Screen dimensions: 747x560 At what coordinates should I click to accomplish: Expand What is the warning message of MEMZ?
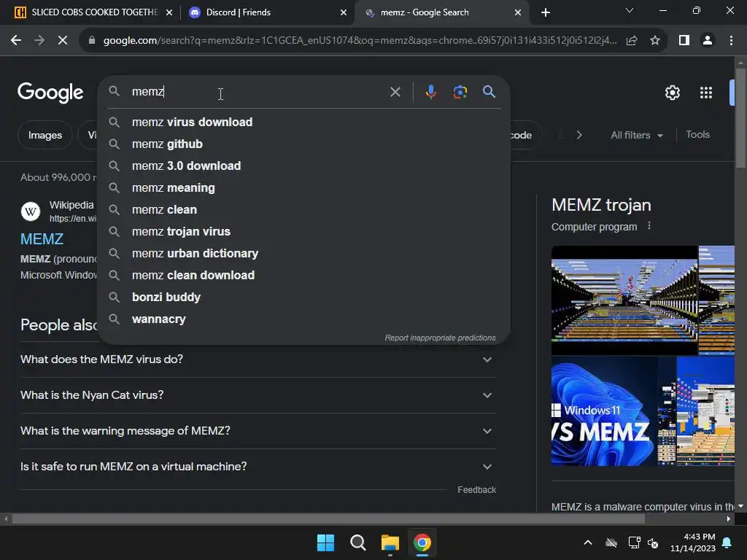point(258,431)
